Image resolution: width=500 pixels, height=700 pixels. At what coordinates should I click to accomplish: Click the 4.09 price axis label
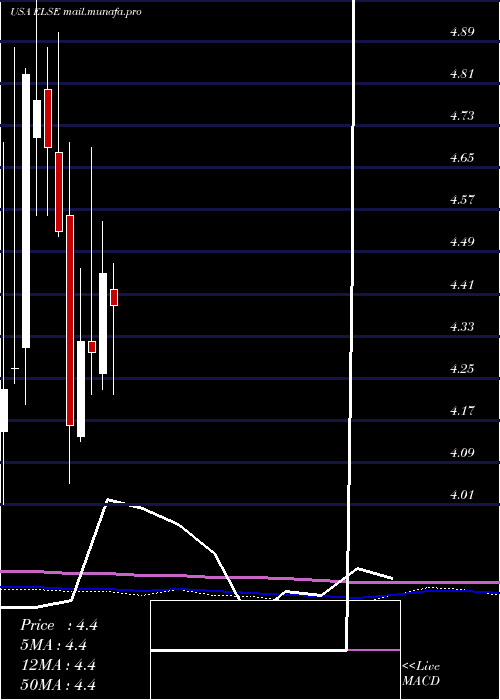point(462,452)
